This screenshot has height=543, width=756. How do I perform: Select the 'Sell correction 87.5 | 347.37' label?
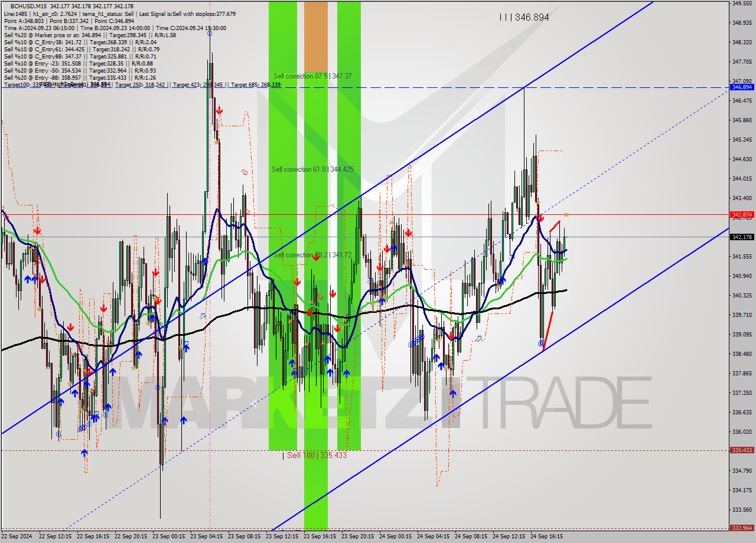click(x=312, y=76)
